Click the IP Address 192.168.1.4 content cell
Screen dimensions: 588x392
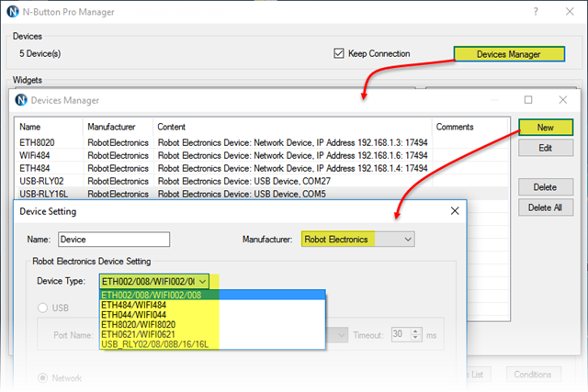292,168
